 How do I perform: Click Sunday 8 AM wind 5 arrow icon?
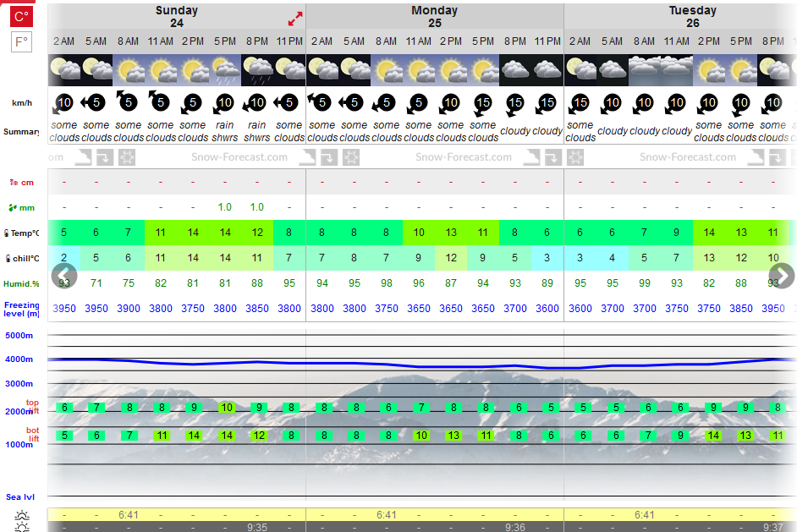click(127, 101)
